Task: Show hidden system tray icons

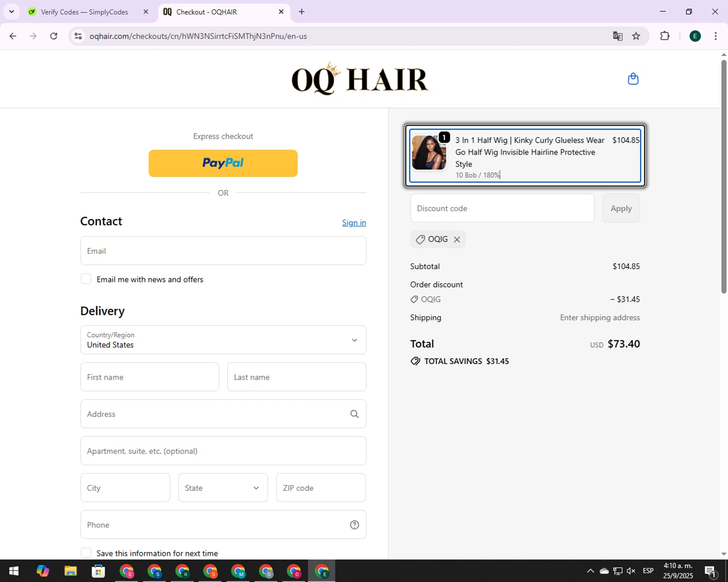Action: click(x=590, y=571)
